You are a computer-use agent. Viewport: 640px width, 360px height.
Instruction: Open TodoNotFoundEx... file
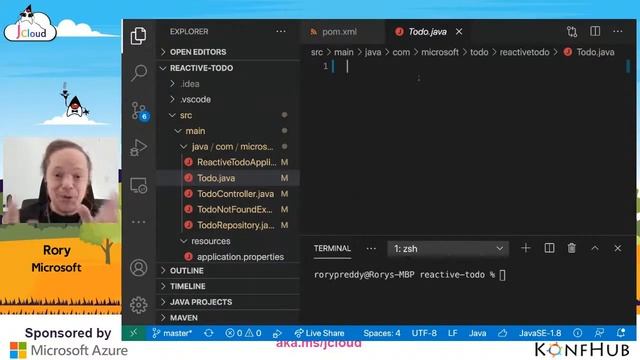click(x=229, y=209)
